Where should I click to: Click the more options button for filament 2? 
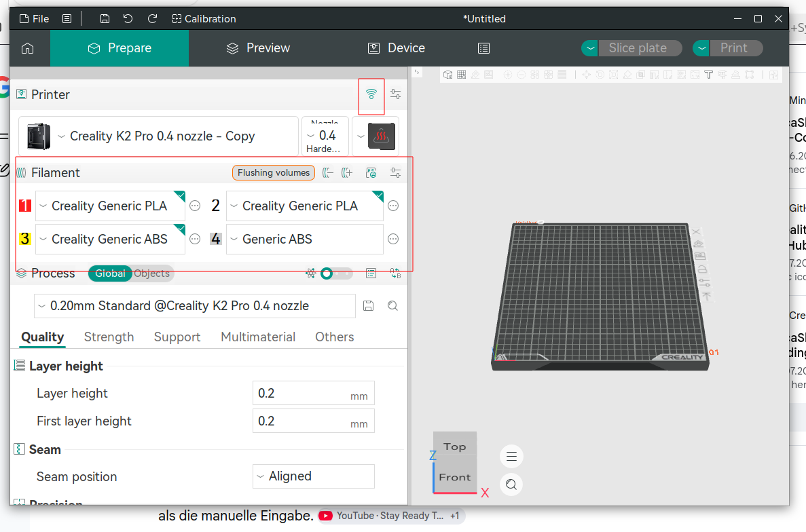393,206
